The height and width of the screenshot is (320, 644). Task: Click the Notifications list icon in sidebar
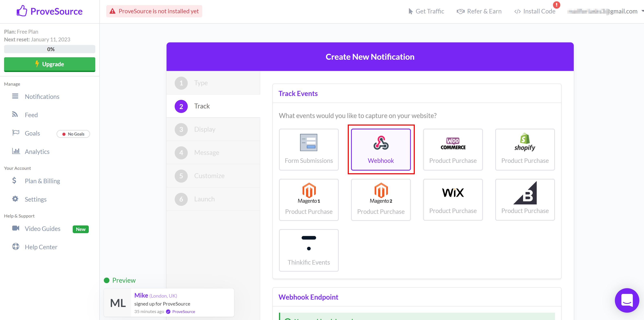(15, 96)
